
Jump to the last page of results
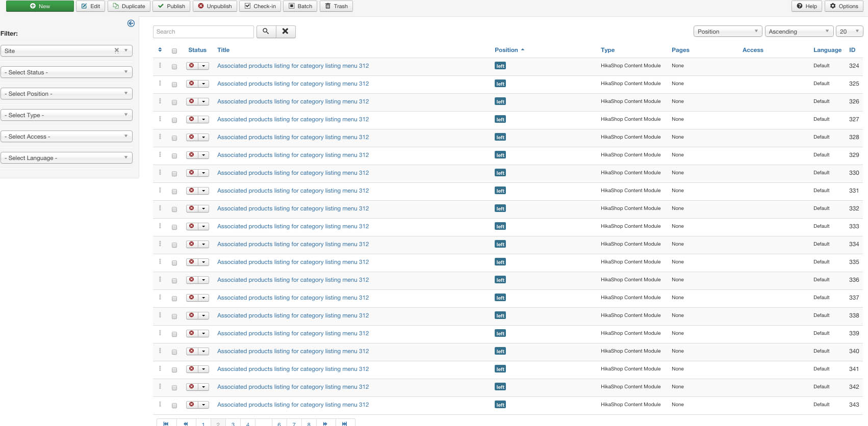345,423
